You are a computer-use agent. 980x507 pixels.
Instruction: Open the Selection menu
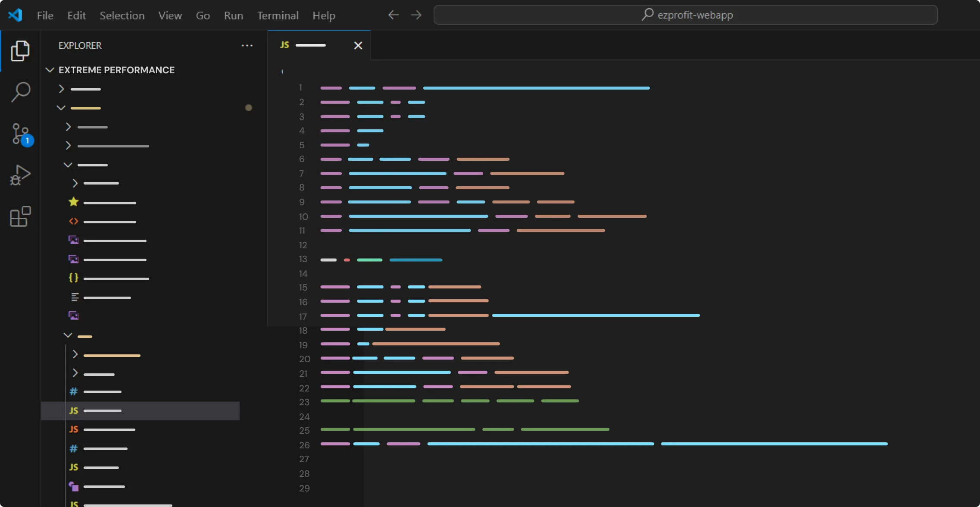pos(122,16)
